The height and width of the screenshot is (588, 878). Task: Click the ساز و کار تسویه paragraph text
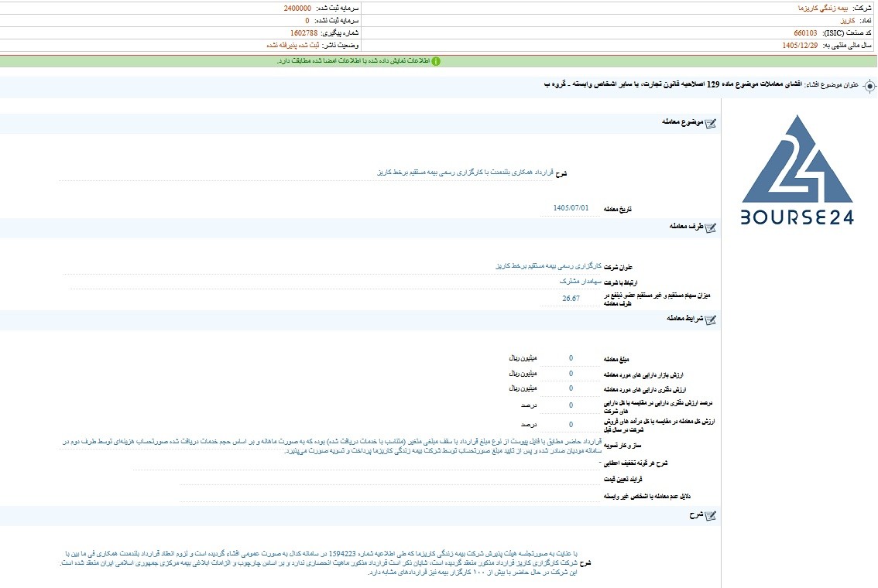pyautogui.click(x=331, y=446)
